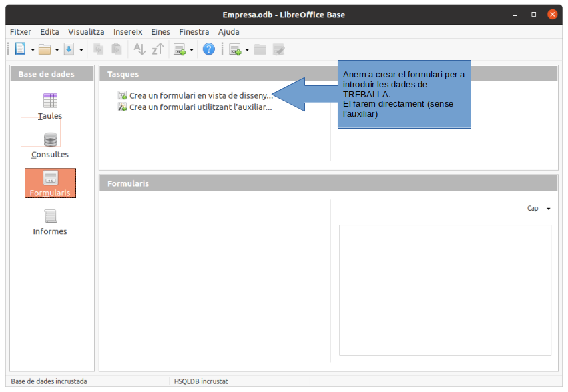
Task: Click the New document icon in toolbar
Action: pos(20,49)
